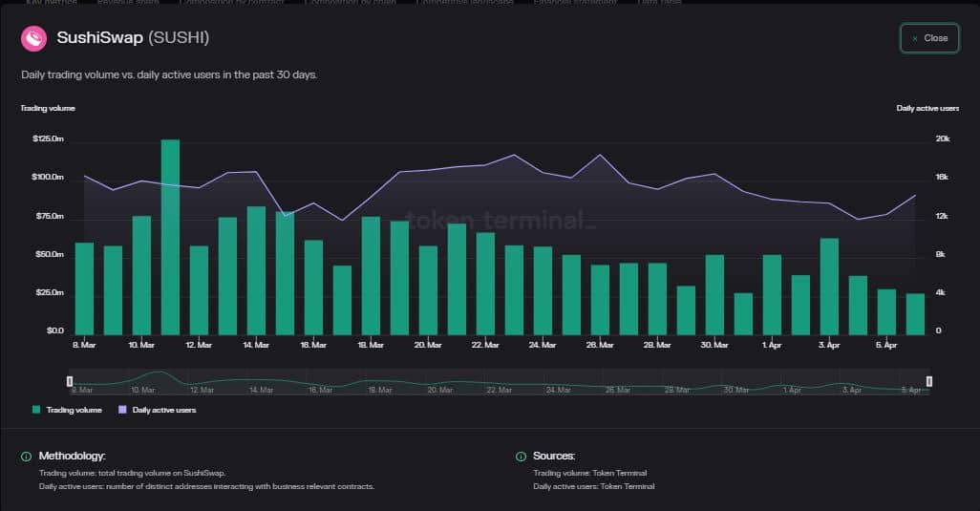The height and width of the screenshot is (511, 980).
Task: Toggle the Trading volume legend series
Action: pos(67,410)
